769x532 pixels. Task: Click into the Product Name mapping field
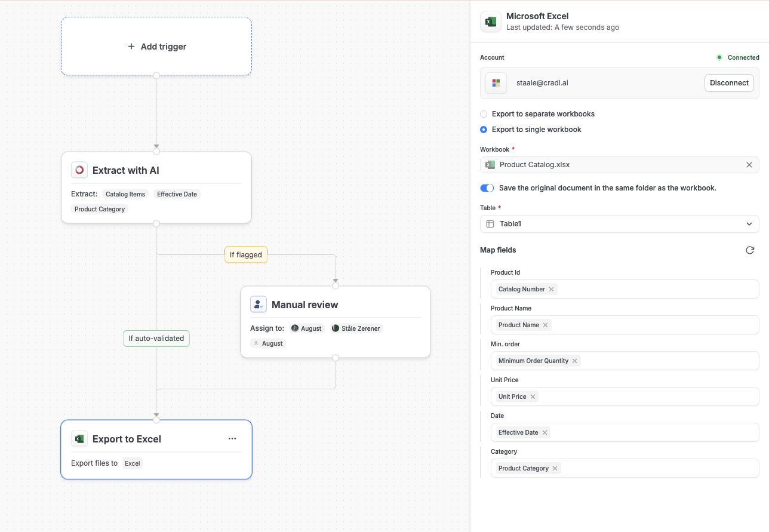651,325
